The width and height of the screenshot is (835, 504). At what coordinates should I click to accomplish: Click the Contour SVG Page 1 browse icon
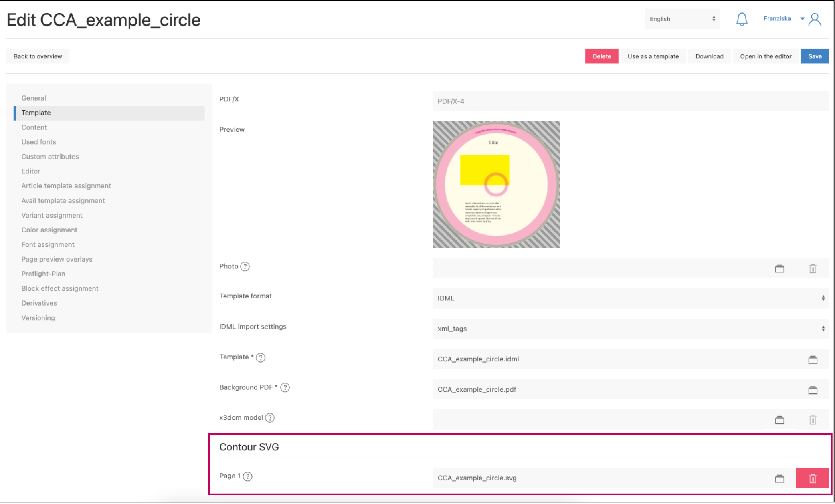(x=779, y=478)
